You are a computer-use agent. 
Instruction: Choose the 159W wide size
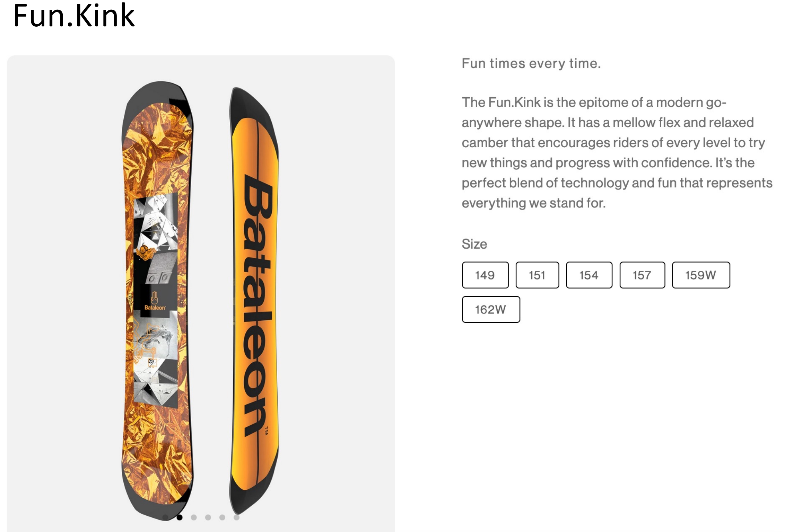coord(701,275)
